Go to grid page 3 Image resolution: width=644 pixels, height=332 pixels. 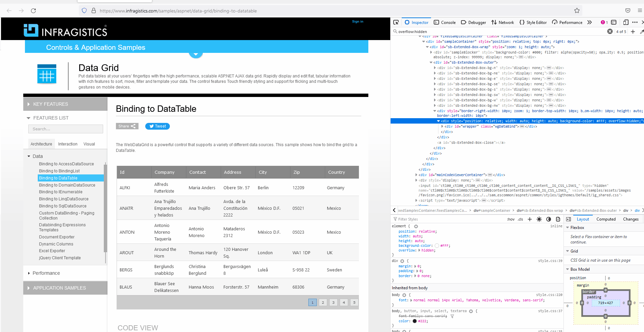(333, 302)
